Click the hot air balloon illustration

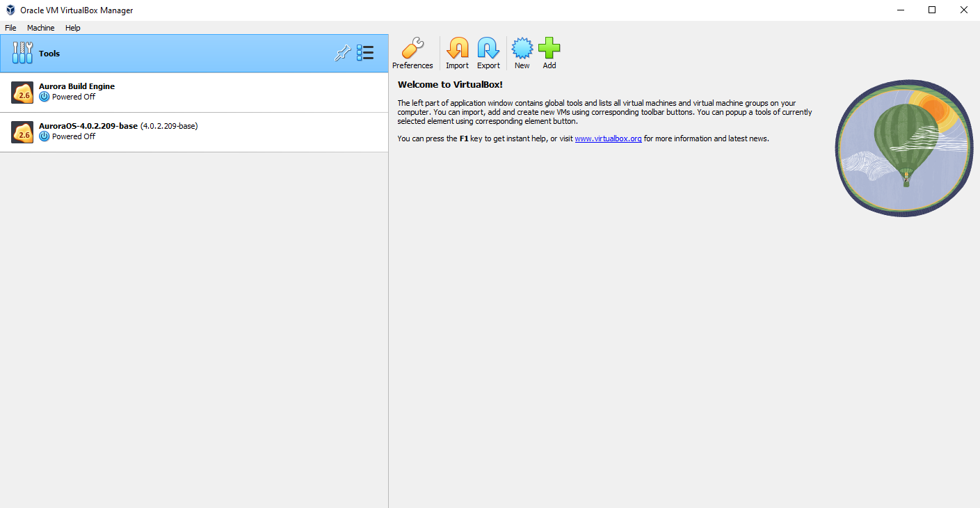pos(904,148)
